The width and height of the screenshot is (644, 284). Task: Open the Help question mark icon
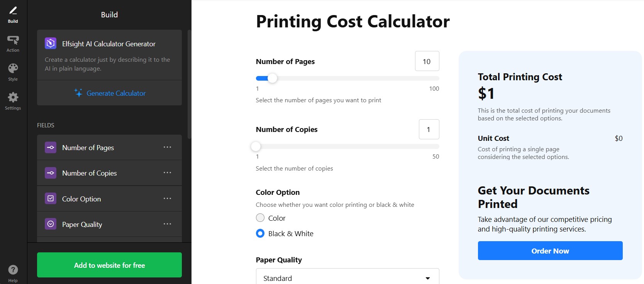point(13,270)
